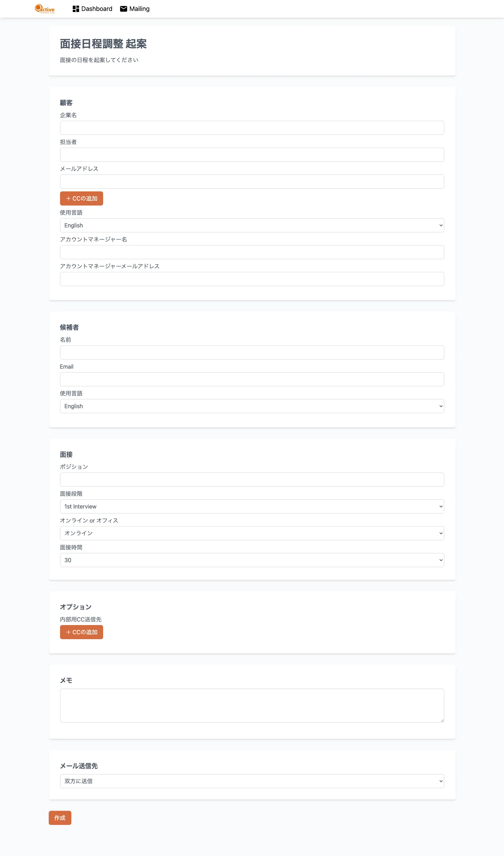This screenshot has height=856, width=504.
Task: Open the candidate 使用言語 language dropdown
Action: click(x=252, y=406)
